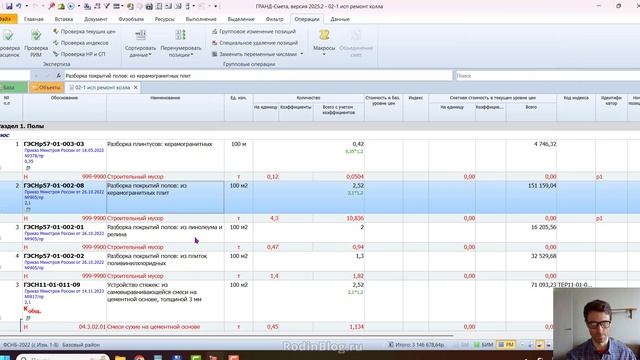The width and height of the screenshot is (640, 360).
Task: Run Проверка индексов
Action: tap(81, 43)
